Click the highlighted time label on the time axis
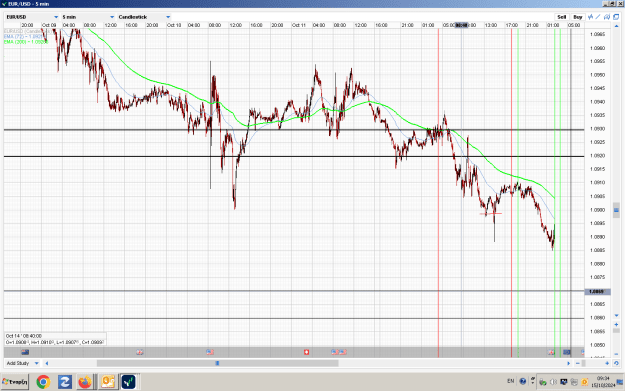Image resolution: width=625 pixels, height=391 pixels. pos(462,25)
